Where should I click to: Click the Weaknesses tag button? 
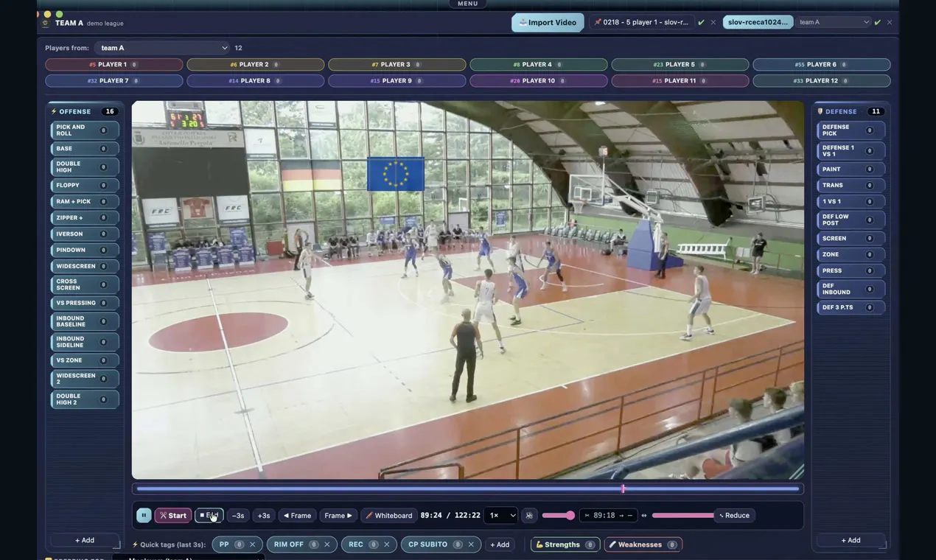(643, 545)
